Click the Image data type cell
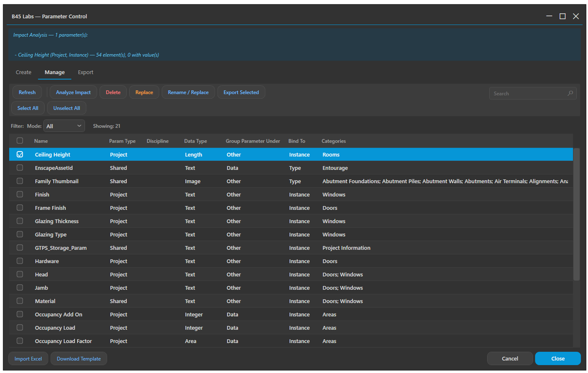This screenshot has width=588, height=373. (192, 181)
